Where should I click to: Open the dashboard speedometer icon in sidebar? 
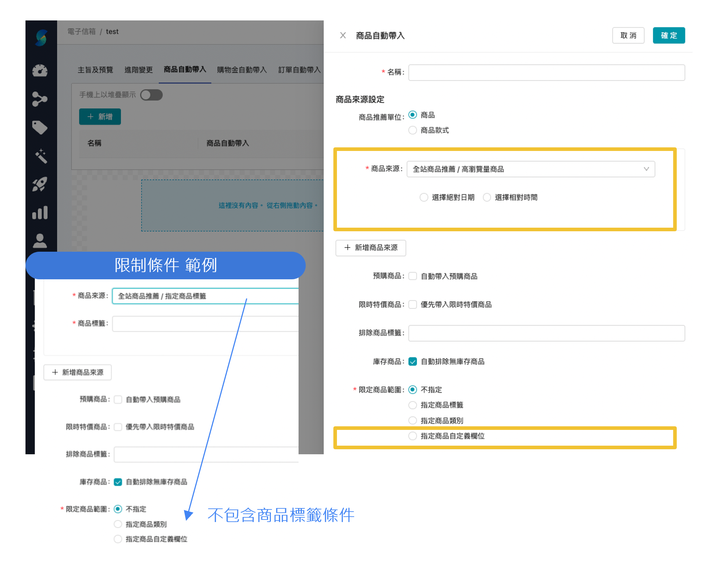[41, 70]
